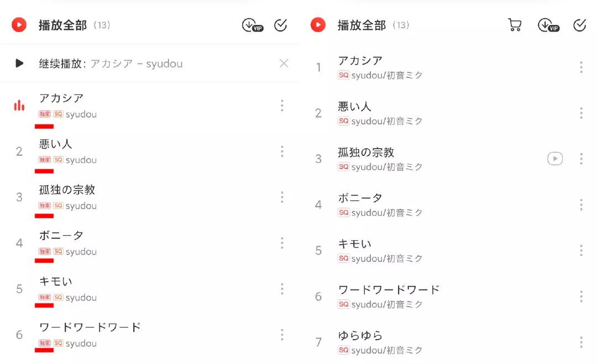
Task: Click 播放全部 text above the 继续播放 bar
Action: click(62, 25)
